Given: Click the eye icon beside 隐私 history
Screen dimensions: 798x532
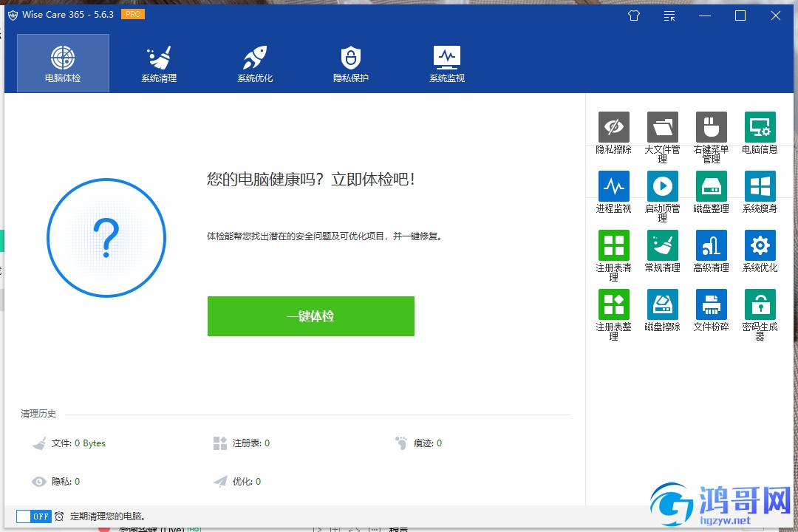Looking at the screenshot, I should pos(38,482).
